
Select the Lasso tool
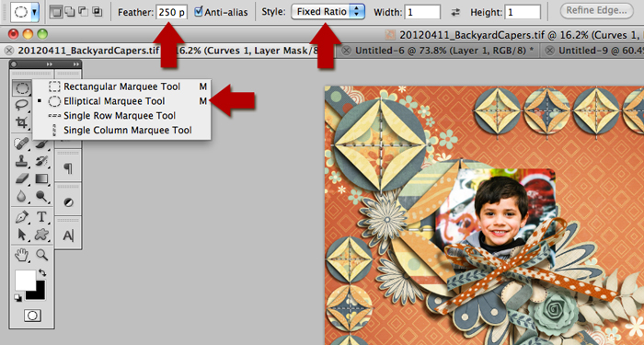pyautogui.click(x=21, y=105)
